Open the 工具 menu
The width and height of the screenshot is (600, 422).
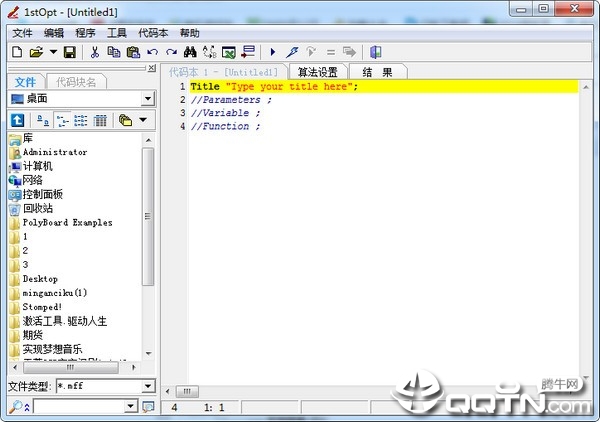click(116, 33)
